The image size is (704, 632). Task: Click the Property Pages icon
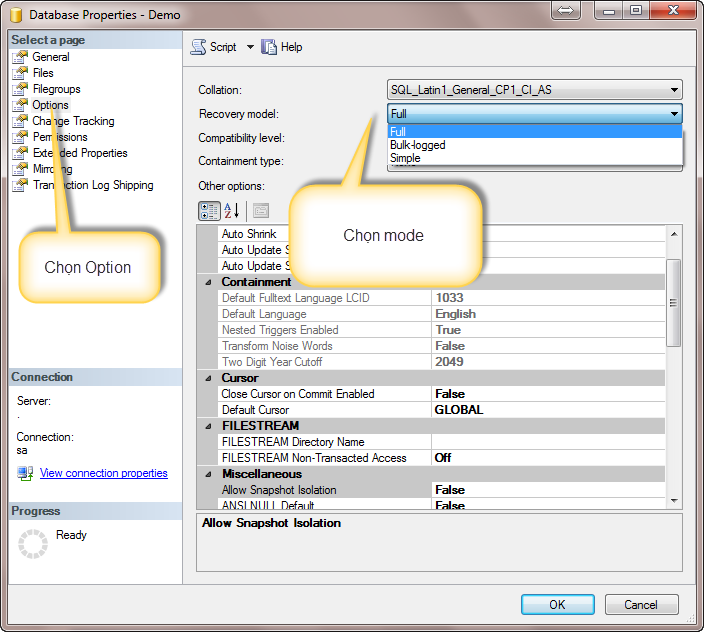point(261,211)
